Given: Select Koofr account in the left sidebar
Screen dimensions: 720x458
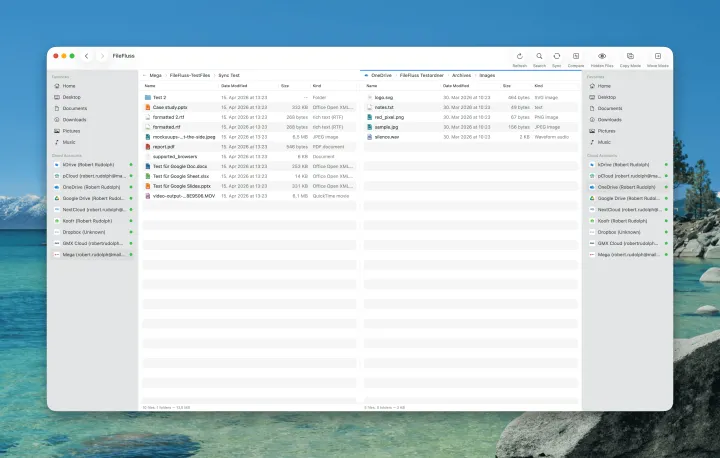Looking at the screenshot, I should [x=93, y=221].
